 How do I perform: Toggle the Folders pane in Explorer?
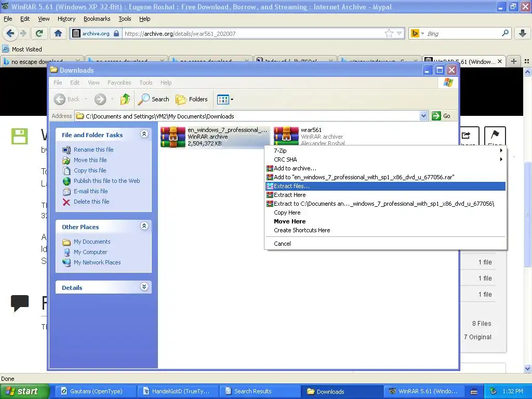click(192, 99)
